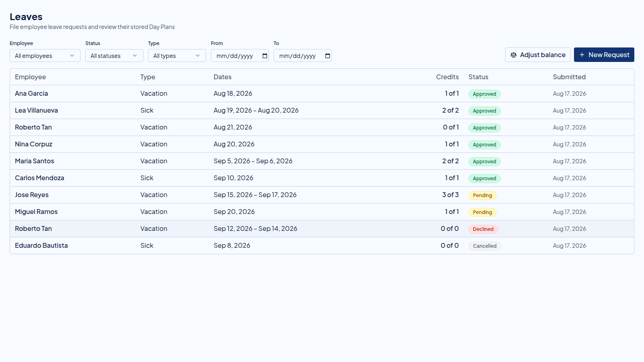Select the Jose Reyes row name
The height and width of the screenshot is (362, 644).
pos(31,195)
